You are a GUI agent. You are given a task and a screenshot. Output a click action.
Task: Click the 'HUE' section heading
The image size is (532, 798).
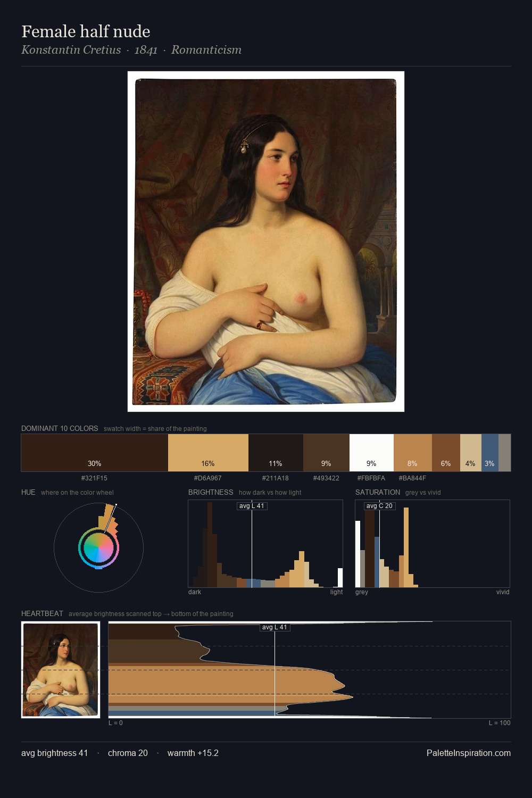pos(28,492)
